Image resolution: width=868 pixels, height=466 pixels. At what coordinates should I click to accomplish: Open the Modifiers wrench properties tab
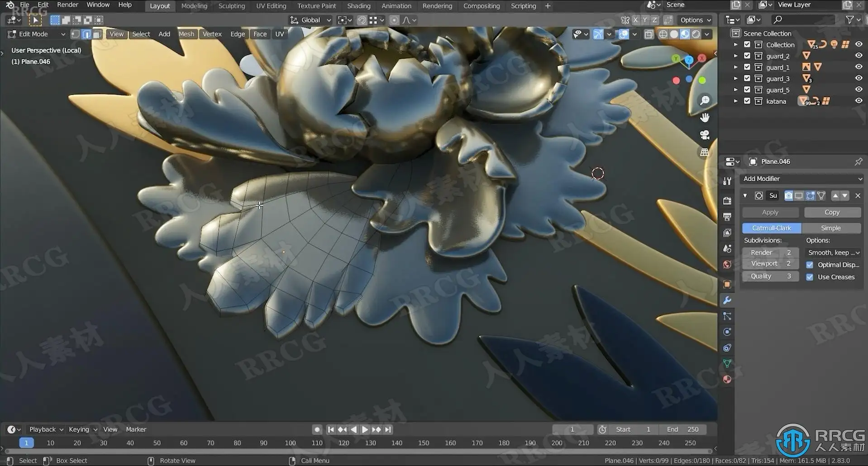coord(727,300)
